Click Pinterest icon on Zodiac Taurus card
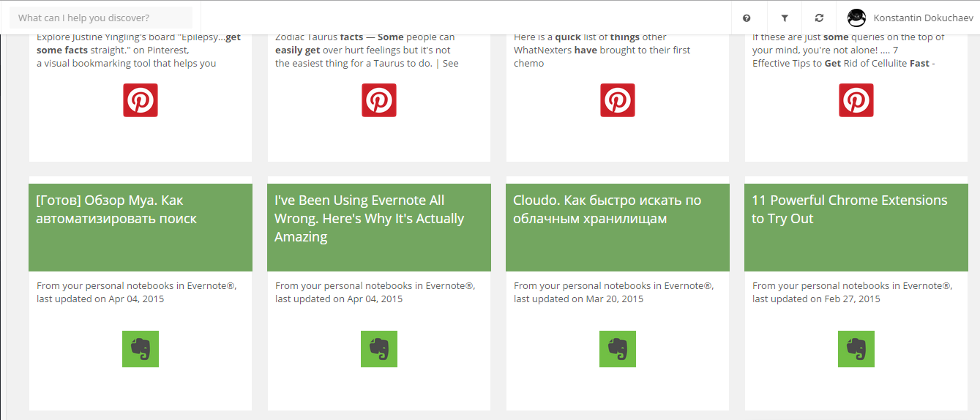The height and width of the screenshot is (420, 980). tap(379, 100)
